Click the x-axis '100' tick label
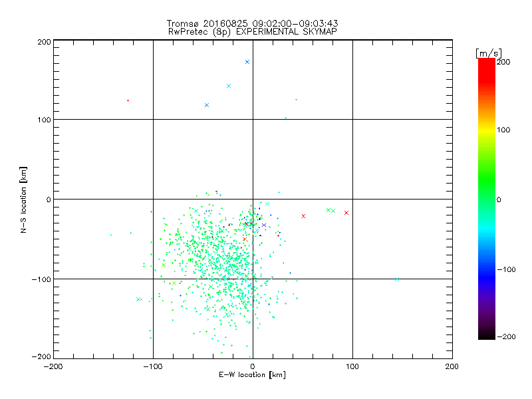This screenshot has width=532, height=399. [x=352, y=367]
